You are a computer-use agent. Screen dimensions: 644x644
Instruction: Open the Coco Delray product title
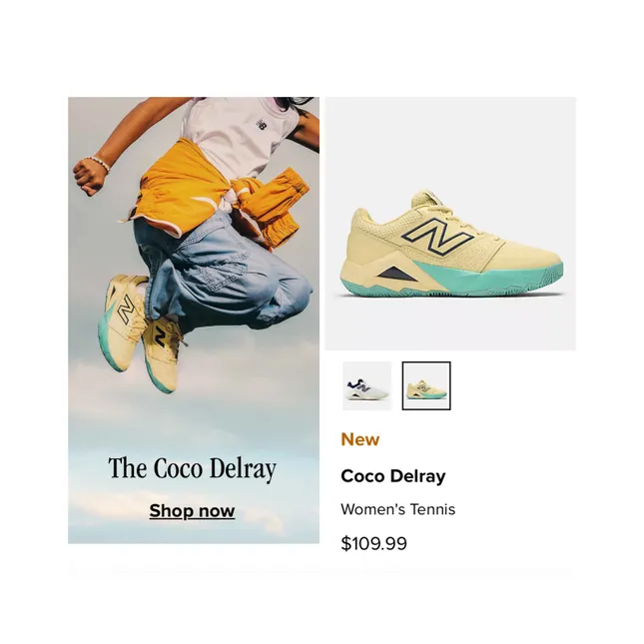coord(393,476)
